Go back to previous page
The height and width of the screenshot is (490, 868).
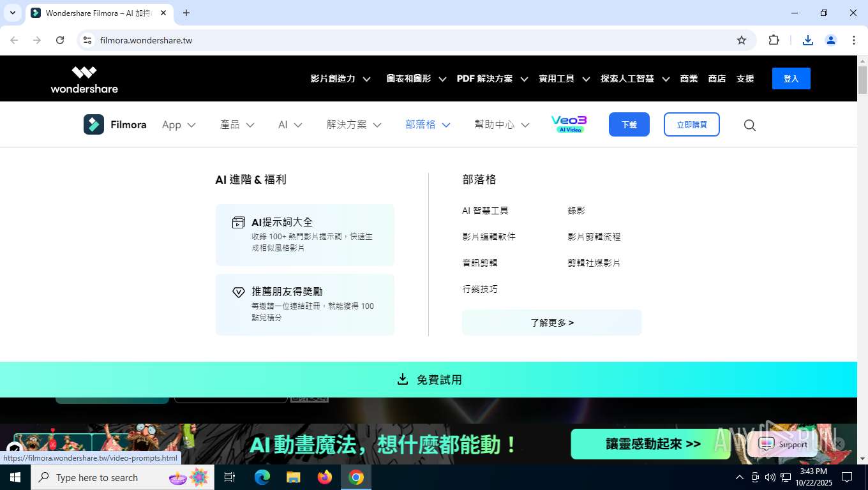coord(14,40)
